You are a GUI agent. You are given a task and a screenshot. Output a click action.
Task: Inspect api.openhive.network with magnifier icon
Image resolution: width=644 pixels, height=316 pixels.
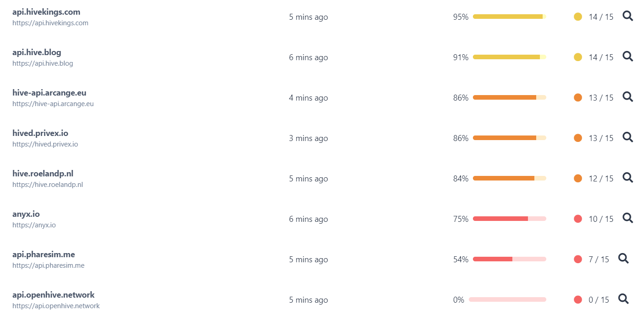click(623, 299)
